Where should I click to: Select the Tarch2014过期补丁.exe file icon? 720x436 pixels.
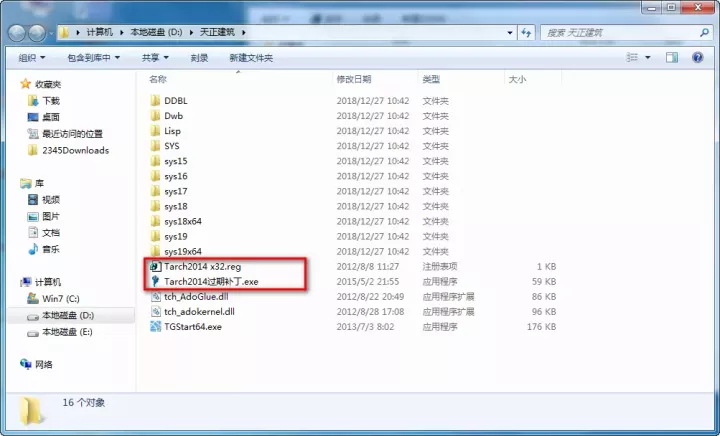pyautogui.click(x=155, y=282)
